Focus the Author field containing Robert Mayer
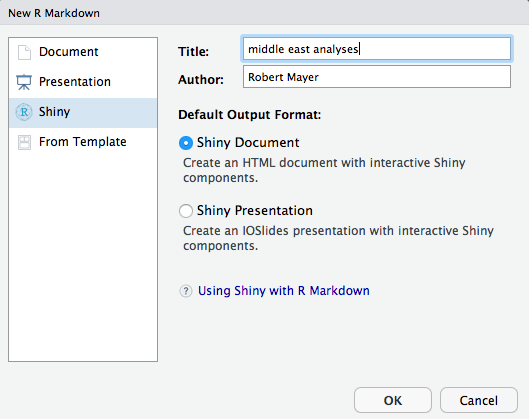This screenshot has height=419, width=529. (377, 77)
